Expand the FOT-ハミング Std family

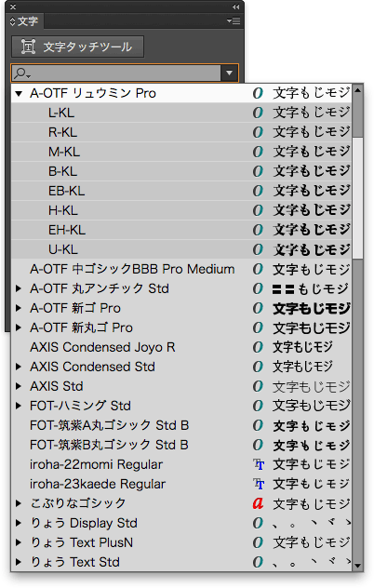pyautogui.click(x=18, y=406)
